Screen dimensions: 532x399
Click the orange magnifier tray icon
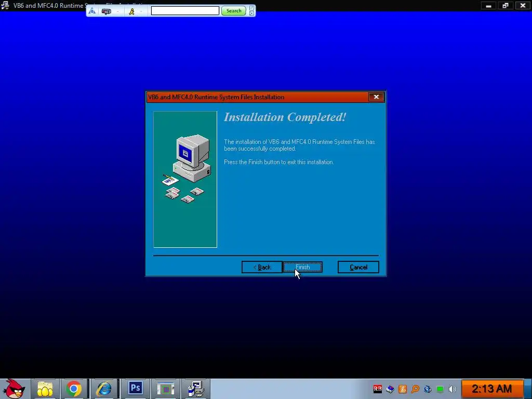[x=415, y=389]
